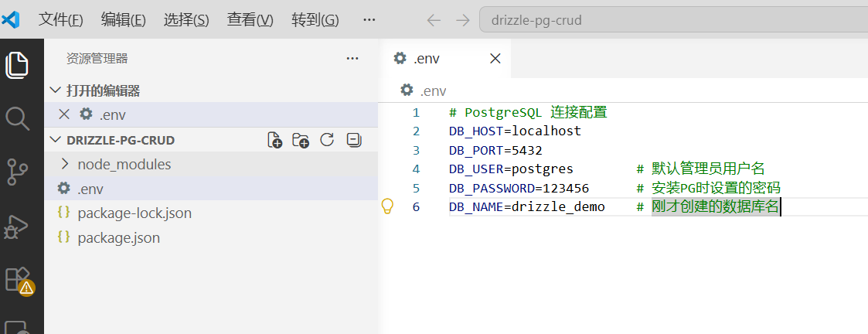Viewport: 868px width, 334px height.
Task: Click the New File icon in explorer
Action: tap(274, 140)
